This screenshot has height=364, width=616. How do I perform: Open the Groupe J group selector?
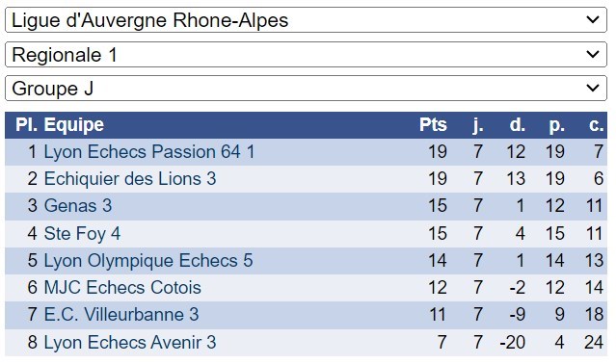pos(306,89)
